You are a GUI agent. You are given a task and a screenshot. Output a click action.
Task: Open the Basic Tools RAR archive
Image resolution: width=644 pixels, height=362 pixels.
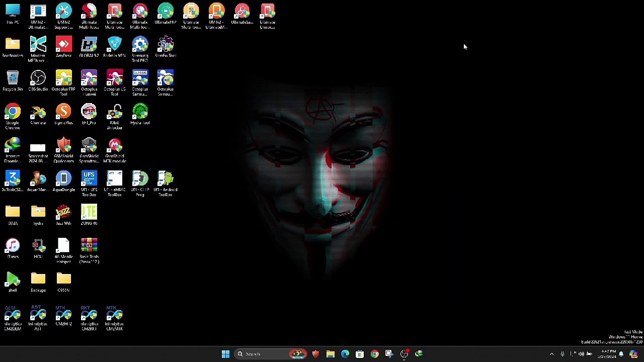point(89,251)
